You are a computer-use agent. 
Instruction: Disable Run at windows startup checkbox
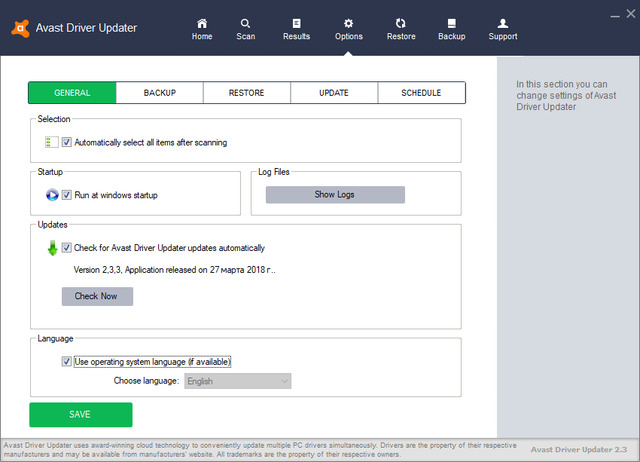click(x=67, y=195)
